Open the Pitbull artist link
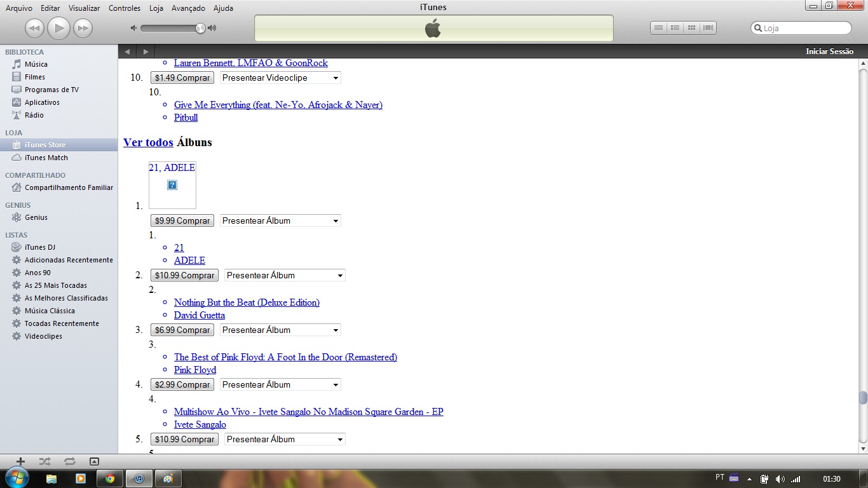 [x=186, y=118]
